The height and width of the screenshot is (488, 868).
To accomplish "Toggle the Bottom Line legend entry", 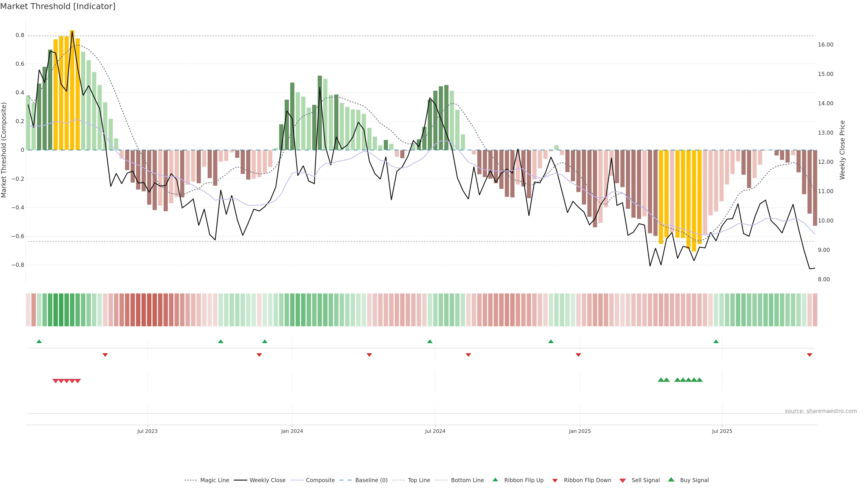I will coord(467,480).
